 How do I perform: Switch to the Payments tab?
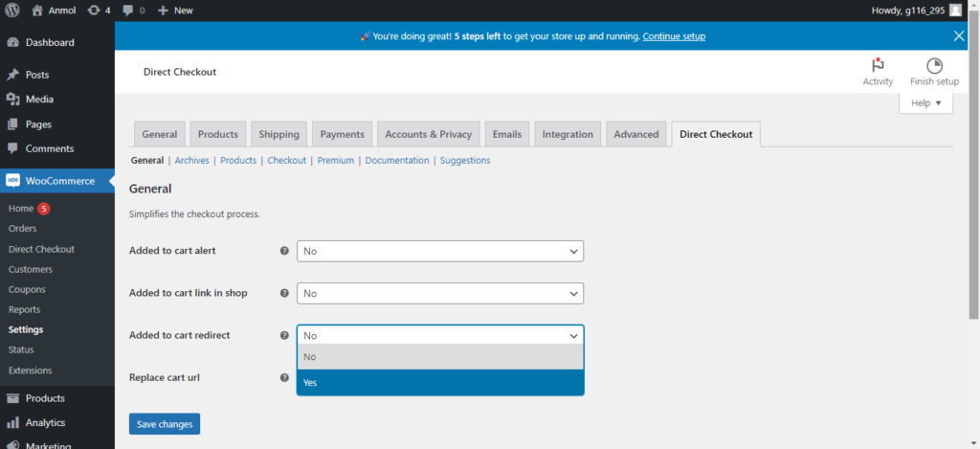click(x=342, y=134)
